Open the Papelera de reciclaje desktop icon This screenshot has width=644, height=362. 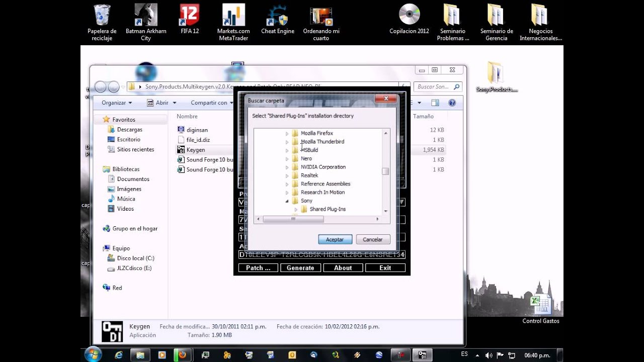click(102, 22)
